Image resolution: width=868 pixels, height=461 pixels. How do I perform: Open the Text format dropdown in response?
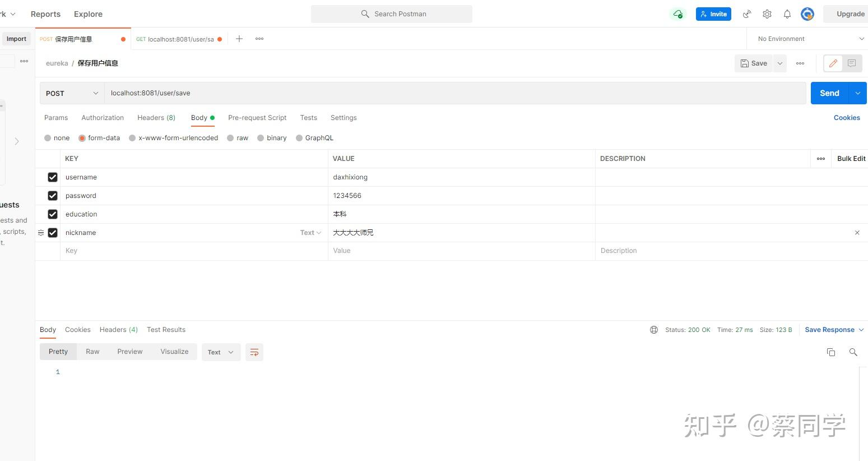pos(221,352)
